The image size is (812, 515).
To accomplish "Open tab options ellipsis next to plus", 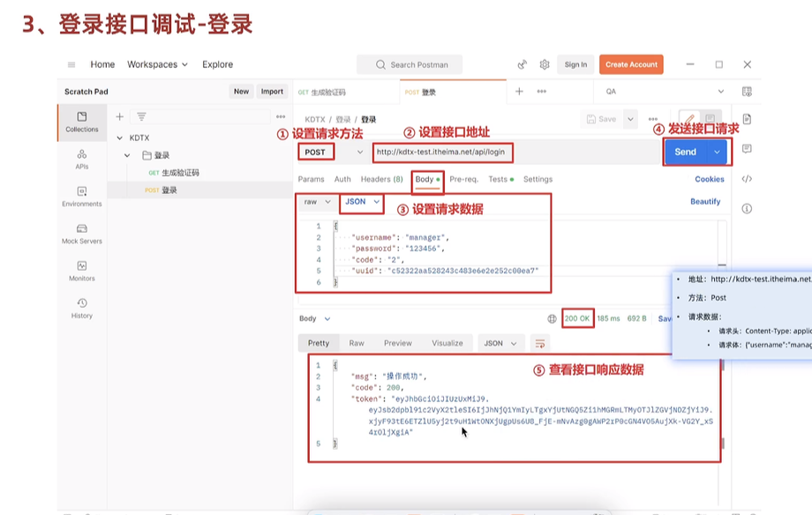I will 542,92.
